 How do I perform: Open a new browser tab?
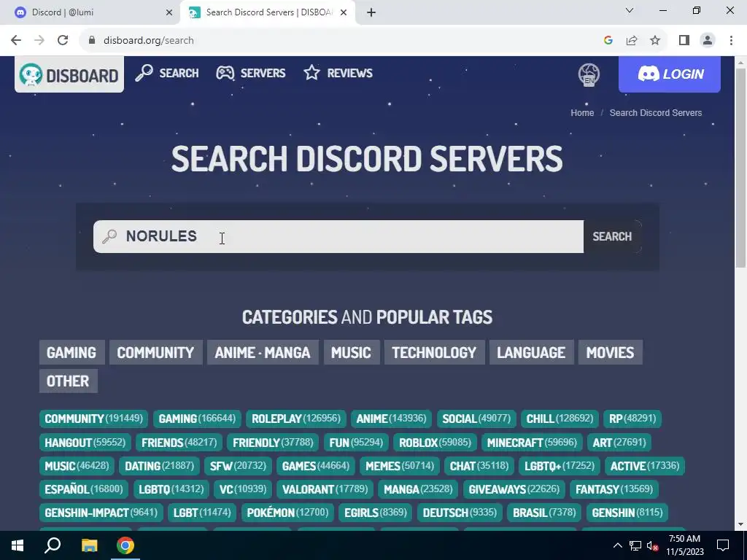[371, 13]
